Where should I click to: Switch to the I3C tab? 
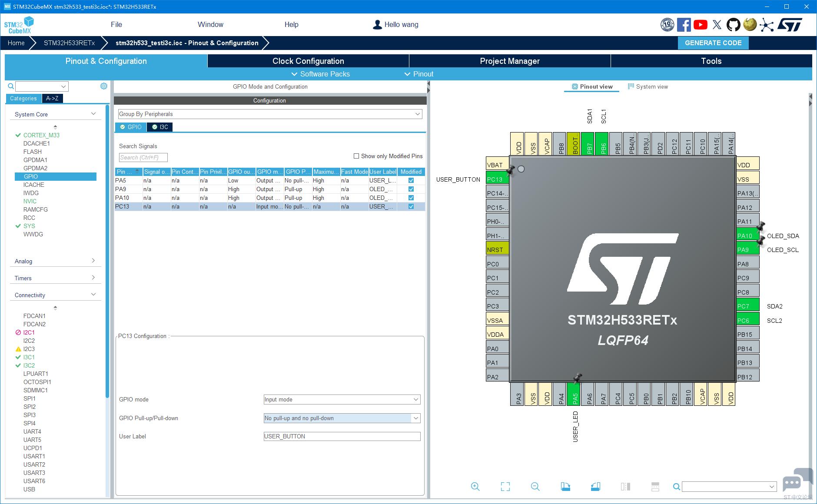coord(160,127)
